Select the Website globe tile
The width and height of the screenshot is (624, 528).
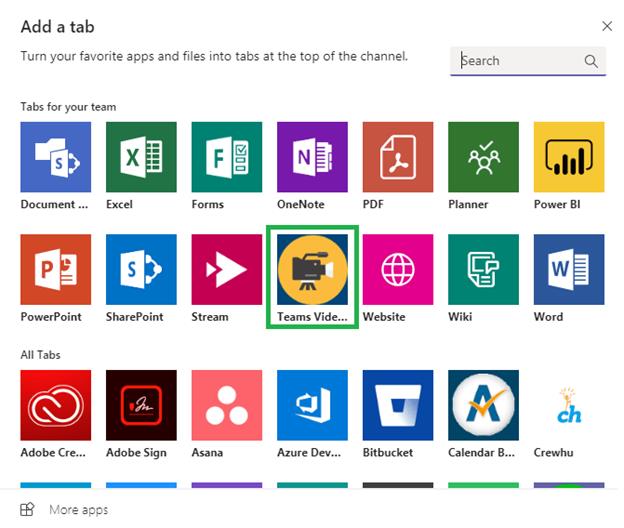(x=398, y=269)
